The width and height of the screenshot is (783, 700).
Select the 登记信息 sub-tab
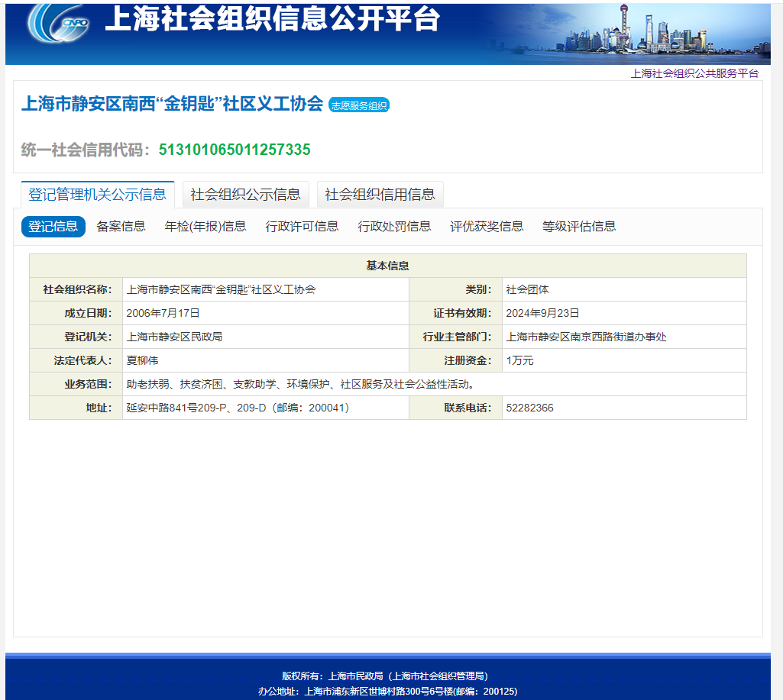tap(53, 226)
